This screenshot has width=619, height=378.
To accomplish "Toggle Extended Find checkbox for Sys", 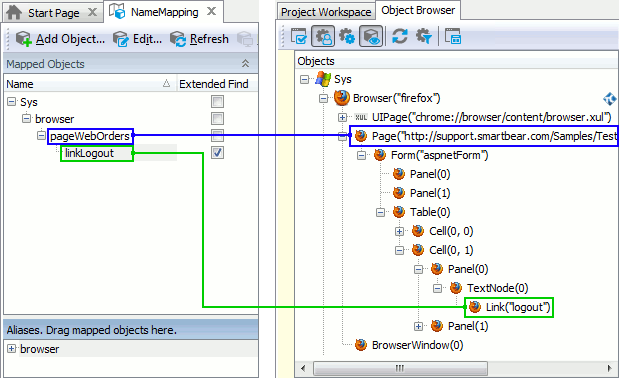I will point(217,102).
